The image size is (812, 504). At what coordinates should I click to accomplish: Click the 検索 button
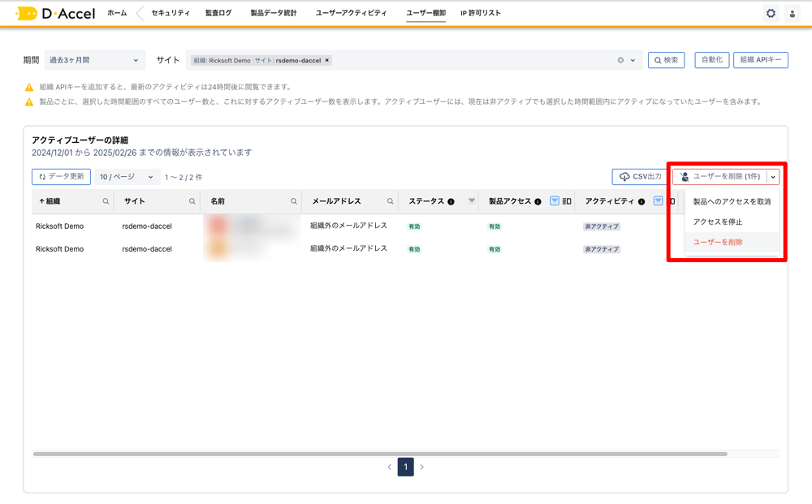click(666, 60)
